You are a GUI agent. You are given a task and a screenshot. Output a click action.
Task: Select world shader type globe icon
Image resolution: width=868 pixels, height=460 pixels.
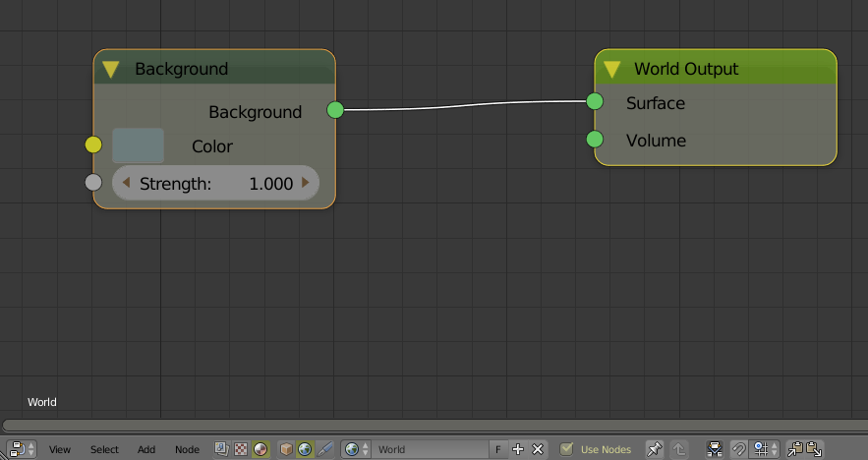[x=305, y=449]
